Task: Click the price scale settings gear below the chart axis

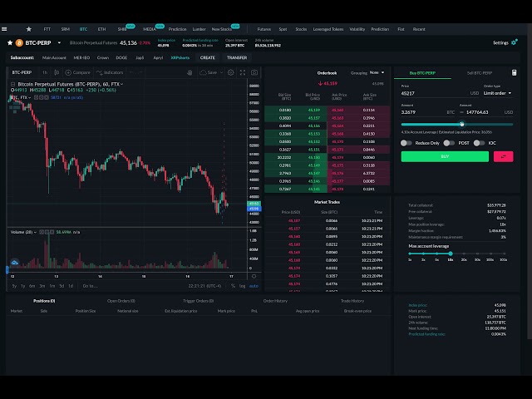Action: [254, 276]
